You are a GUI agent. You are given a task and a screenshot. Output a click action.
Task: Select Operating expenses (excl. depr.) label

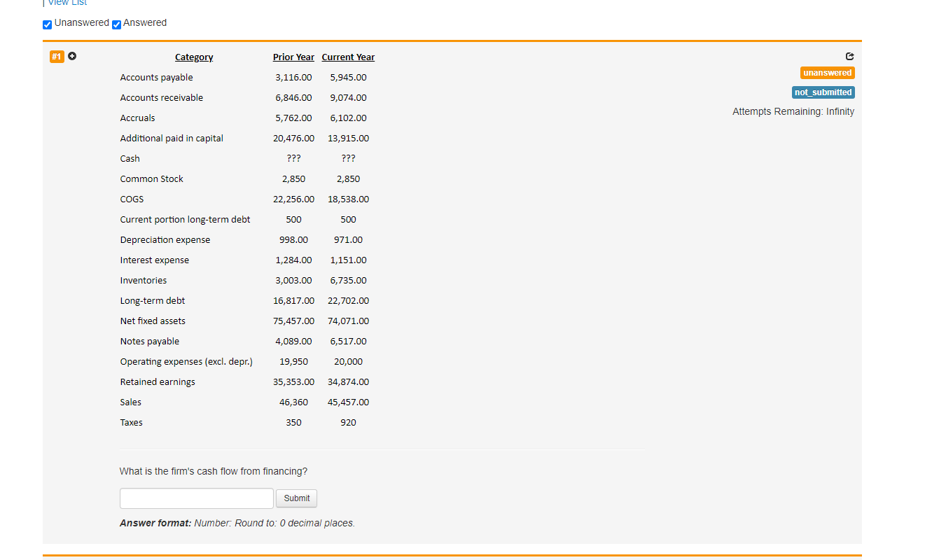(186, 362)
